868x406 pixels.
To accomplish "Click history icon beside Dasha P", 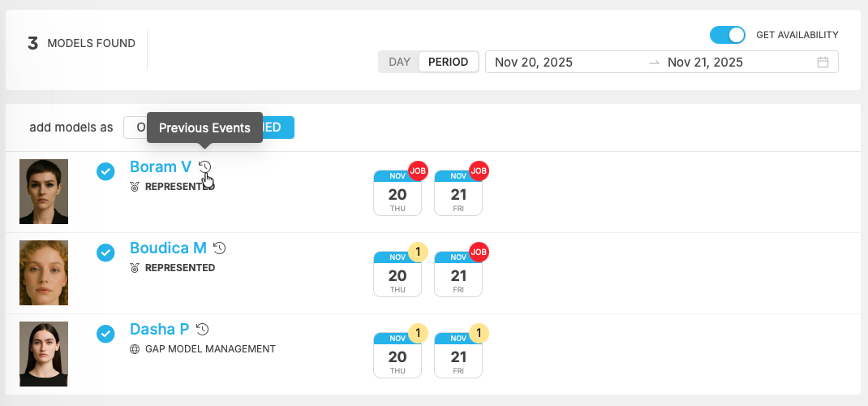I will tap(203, 330).
